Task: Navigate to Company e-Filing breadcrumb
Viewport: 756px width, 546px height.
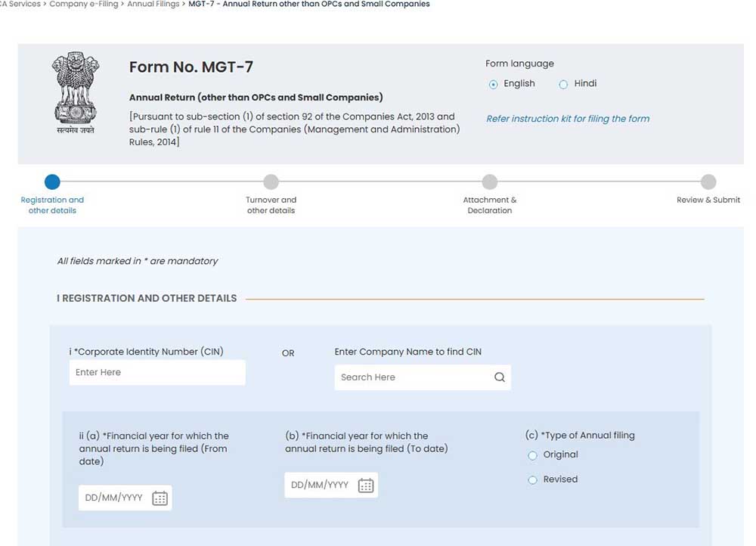Action: (83, 5)
